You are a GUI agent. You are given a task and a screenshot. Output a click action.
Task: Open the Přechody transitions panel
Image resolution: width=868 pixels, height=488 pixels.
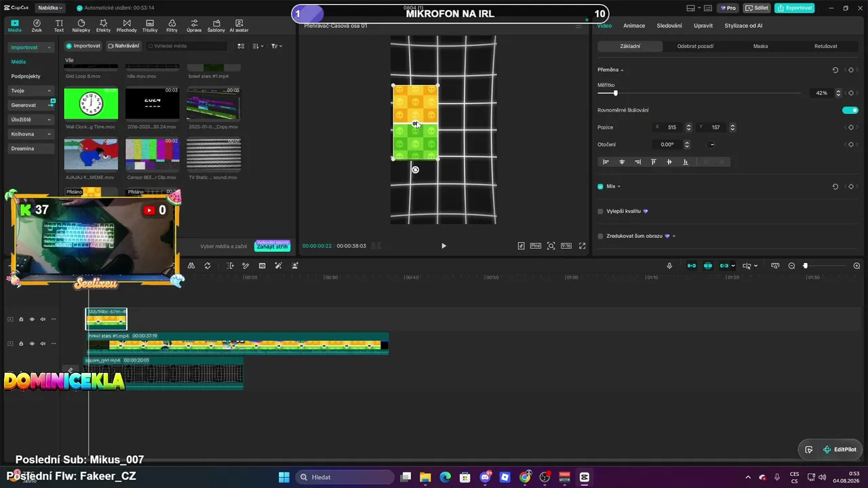point(126,26)
